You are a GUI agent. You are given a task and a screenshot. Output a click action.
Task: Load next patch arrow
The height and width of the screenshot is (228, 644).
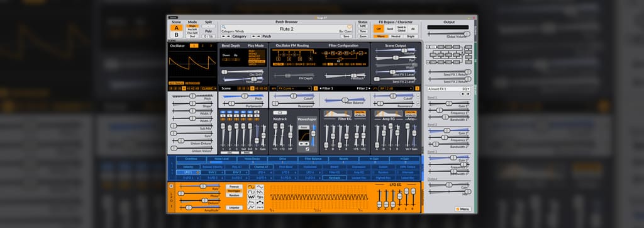click(258, 37)
